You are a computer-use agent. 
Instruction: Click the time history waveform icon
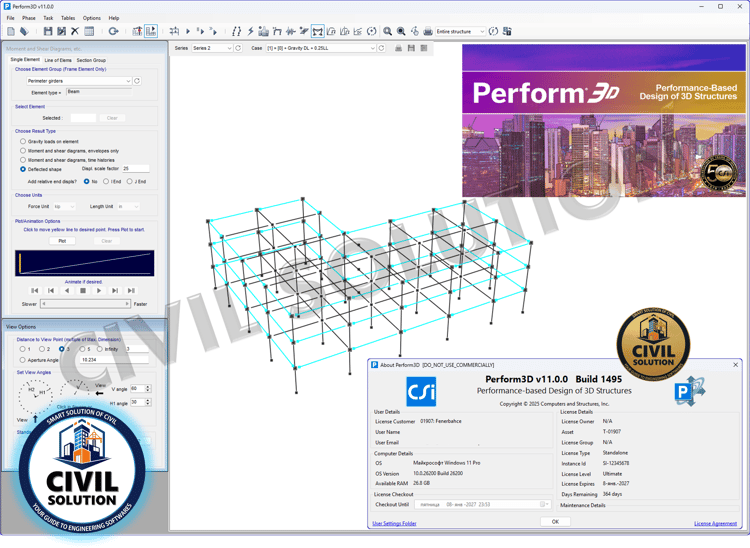pos(290,31)
